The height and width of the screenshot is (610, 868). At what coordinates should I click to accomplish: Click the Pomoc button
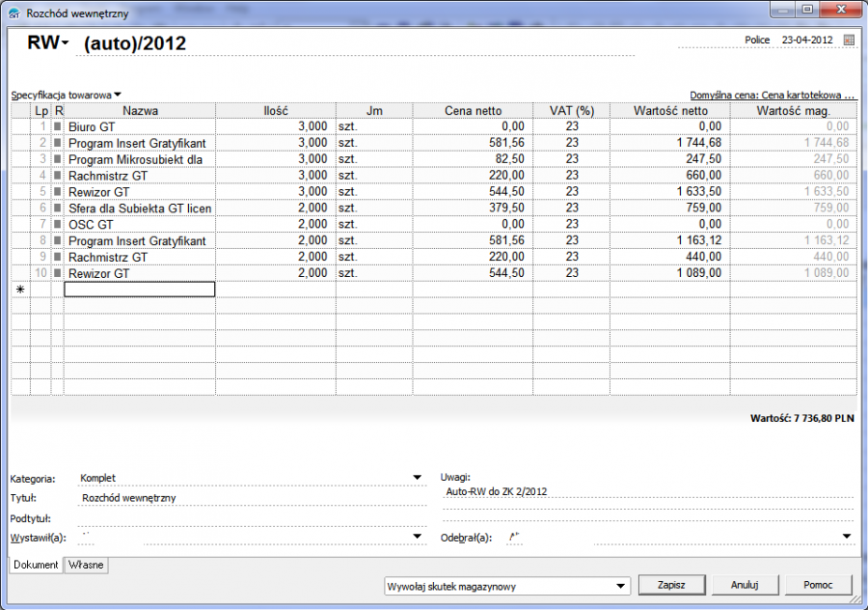coord(818,585)
